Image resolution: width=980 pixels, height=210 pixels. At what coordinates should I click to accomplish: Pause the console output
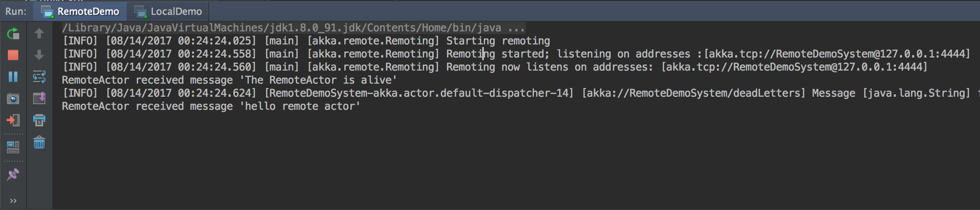click(13, 77)
